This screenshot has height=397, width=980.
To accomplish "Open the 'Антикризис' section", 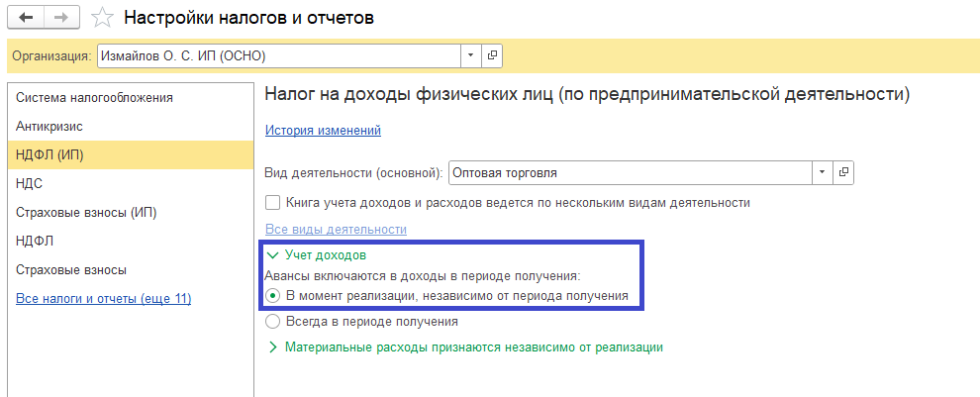I will tap(49, 127).
